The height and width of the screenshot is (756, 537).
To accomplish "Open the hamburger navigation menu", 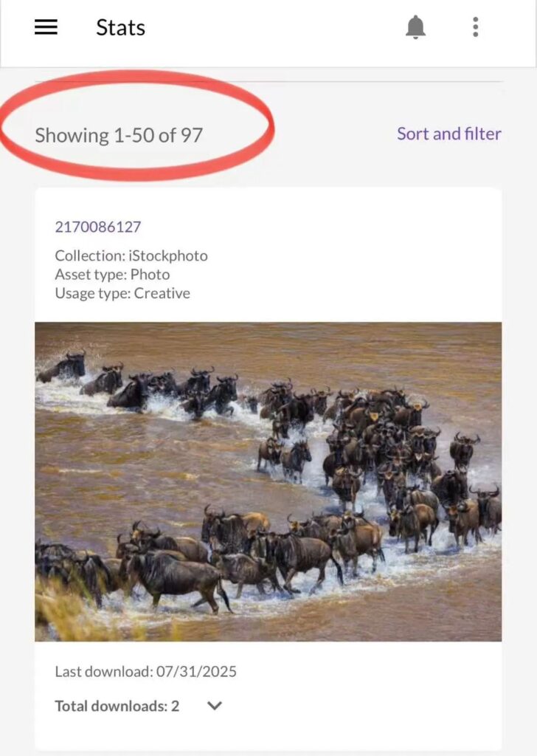I will [x=46, y=27].
